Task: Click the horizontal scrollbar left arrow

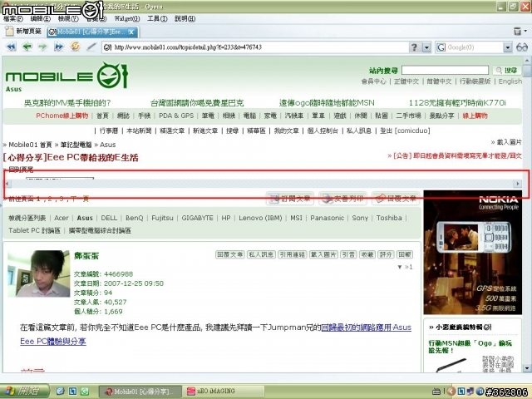Action: pyautogui.click(x=7, y=184)
